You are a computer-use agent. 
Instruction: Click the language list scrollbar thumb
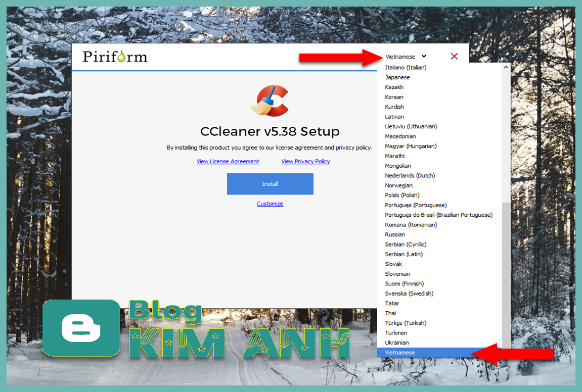506,274
